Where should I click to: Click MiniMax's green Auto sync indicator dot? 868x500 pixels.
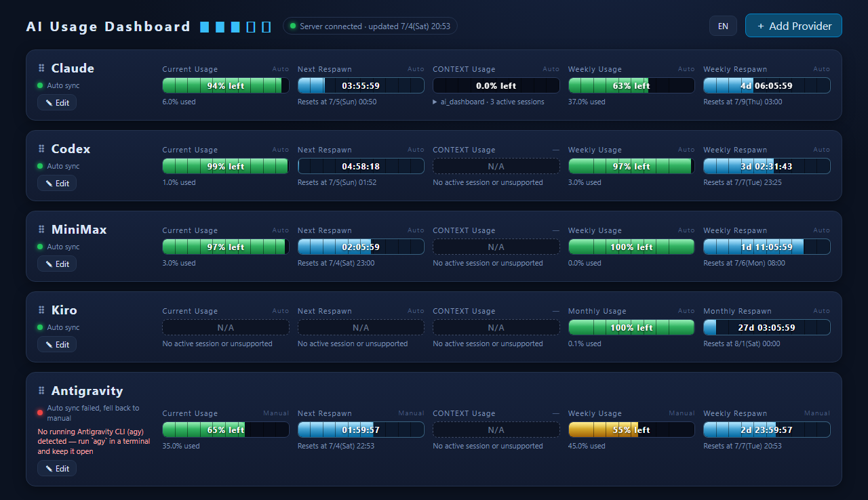pos(40,247)
